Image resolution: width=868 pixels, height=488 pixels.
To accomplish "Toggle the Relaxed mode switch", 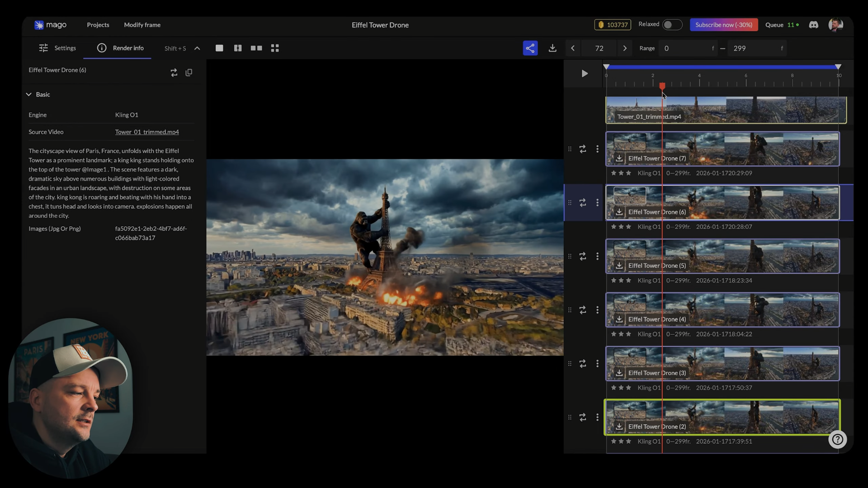I will [x=672, y=25].
